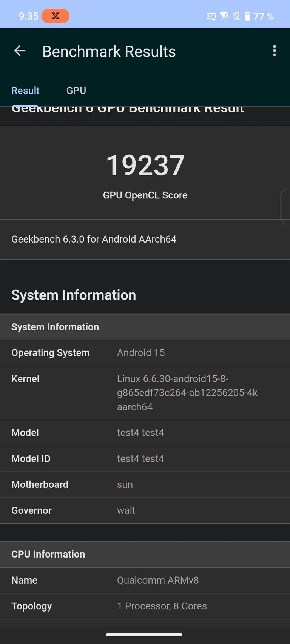The height and width of the screenshot is (644, 290).
Task: Select the Governor walt row
Action: pos(145,510)
